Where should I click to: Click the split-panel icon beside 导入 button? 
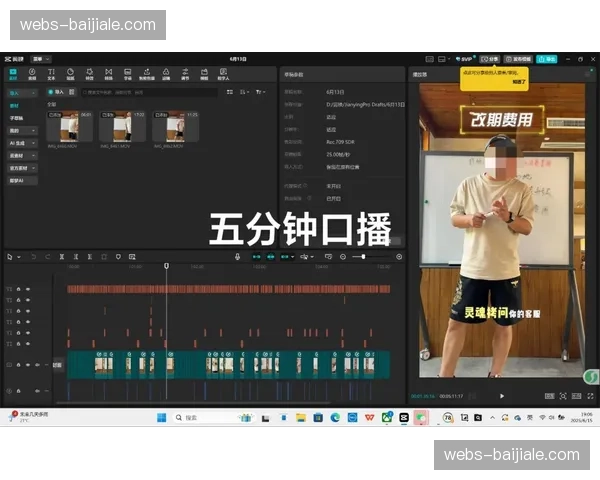pos(72,92)
